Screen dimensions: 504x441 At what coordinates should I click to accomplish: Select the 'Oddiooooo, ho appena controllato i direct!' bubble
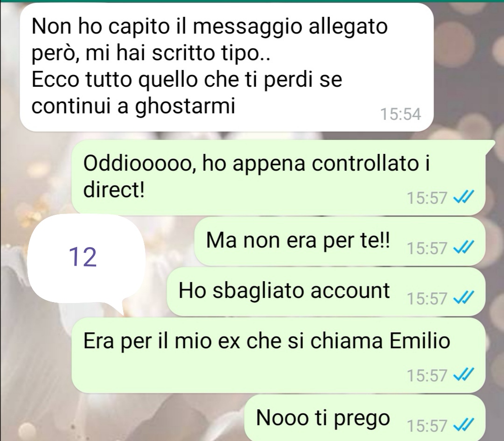tap(278, 178)
